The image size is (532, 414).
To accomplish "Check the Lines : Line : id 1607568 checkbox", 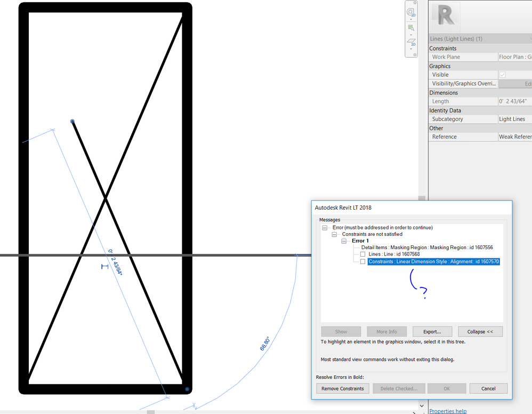I will 362,254.
